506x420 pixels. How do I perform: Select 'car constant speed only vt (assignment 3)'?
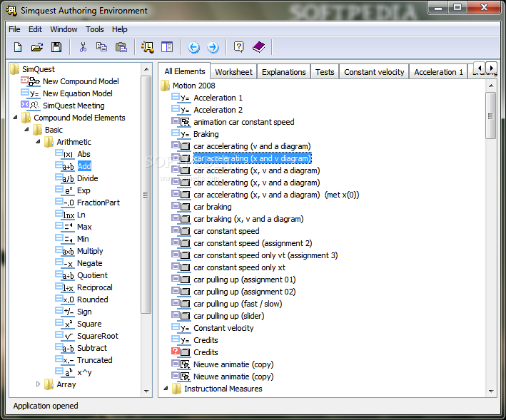click(x=265, y=255)
